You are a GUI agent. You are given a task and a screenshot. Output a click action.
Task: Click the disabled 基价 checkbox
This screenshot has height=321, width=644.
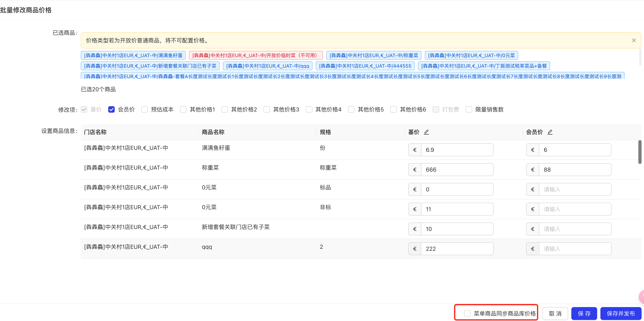click(84, 109)
